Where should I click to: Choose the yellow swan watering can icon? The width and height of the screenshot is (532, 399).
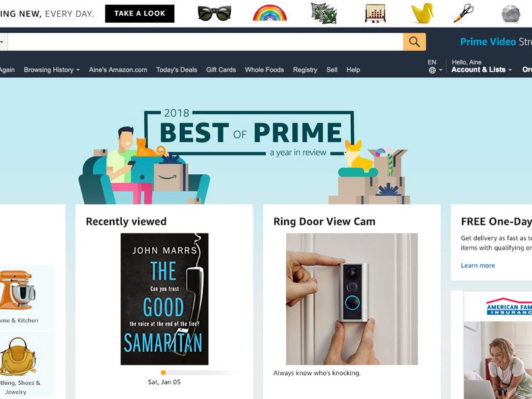tap(423, 13)
